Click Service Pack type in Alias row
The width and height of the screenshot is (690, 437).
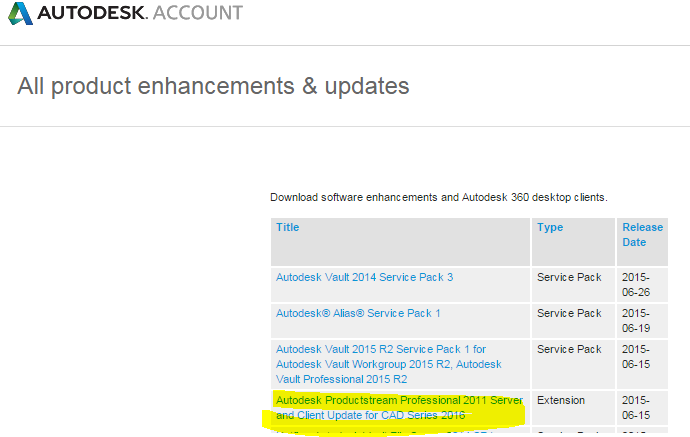[x=569, y=313]
